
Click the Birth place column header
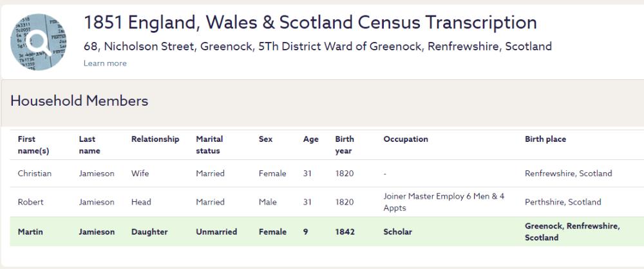[545, 139]
